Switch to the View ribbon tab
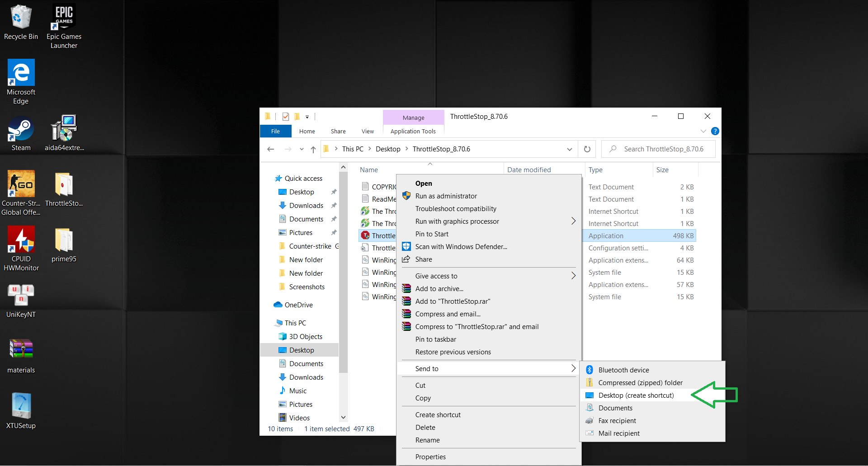Image resolution: width=868 pixels, height=466 pixels. (x=368, y=131)
